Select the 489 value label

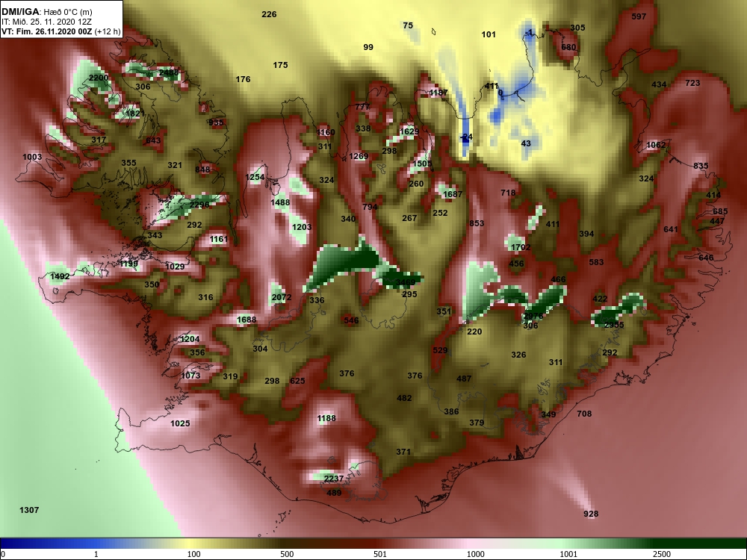tap(334, 493)
